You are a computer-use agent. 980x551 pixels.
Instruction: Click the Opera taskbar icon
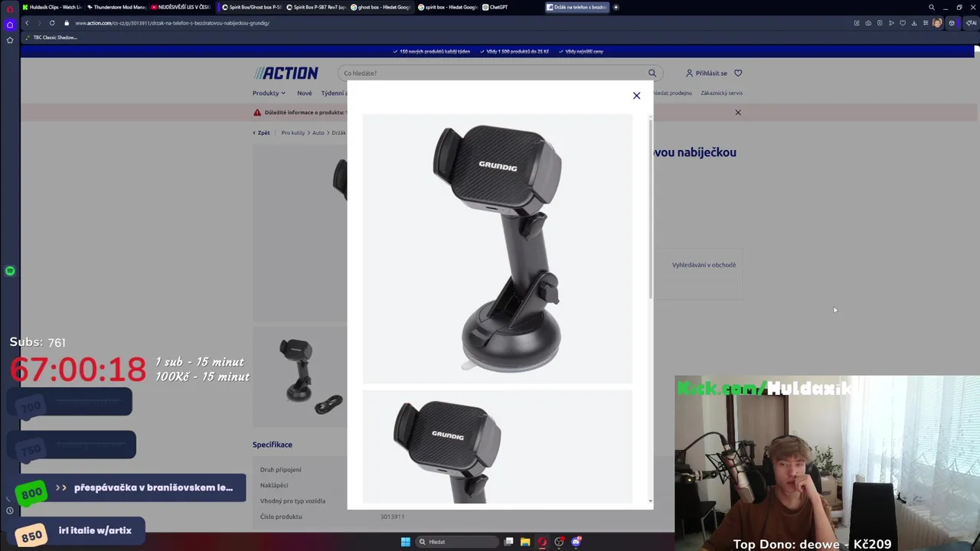[x=542, y=542]
